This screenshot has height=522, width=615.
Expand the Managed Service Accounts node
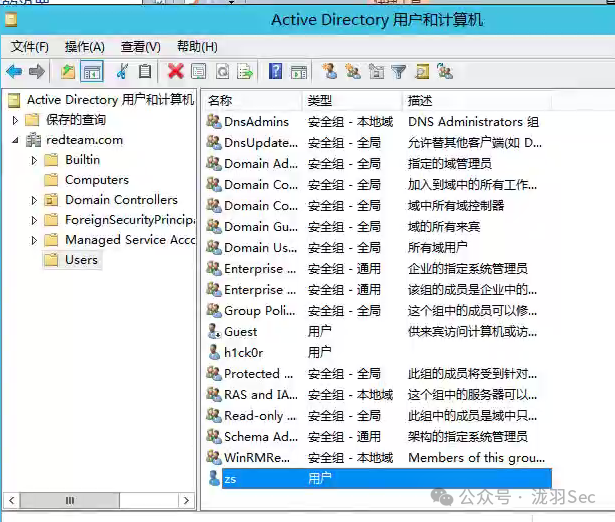34,240
